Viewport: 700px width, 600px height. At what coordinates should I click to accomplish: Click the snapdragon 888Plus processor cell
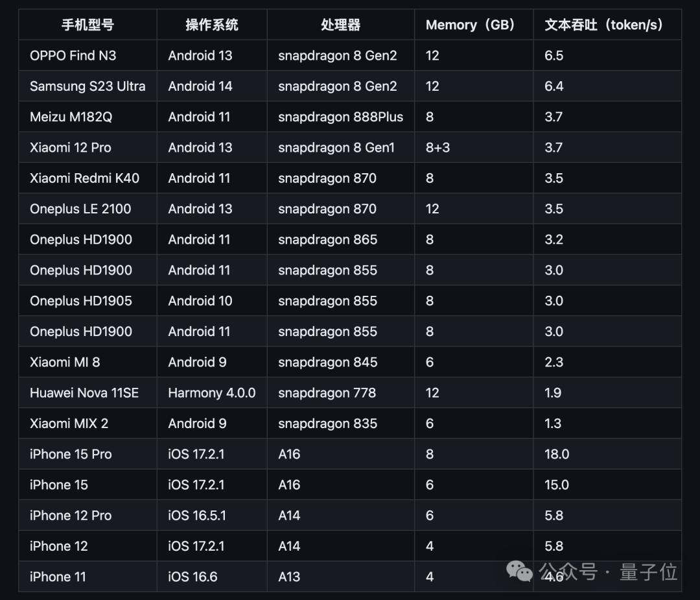(340, 117)
